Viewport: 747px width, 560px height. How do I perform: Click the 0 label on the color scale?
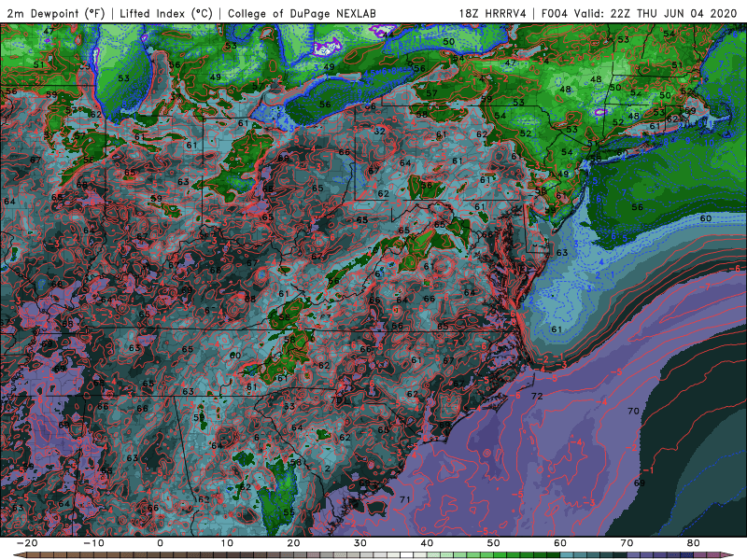(x=160, y=543)
